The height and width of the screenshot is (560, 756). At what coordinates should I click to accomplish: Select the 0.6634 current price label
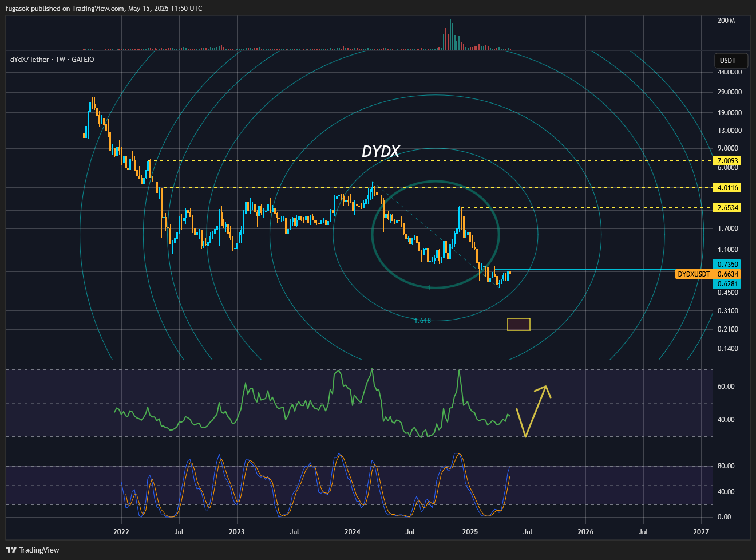click(728, 274)
